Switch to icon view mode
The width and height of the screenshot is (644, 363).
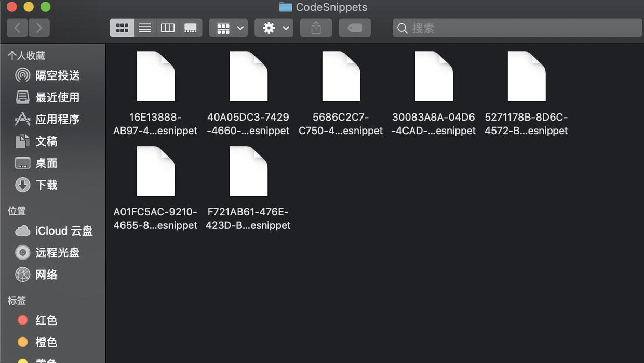pyautogui.click(x=122, y=28)
